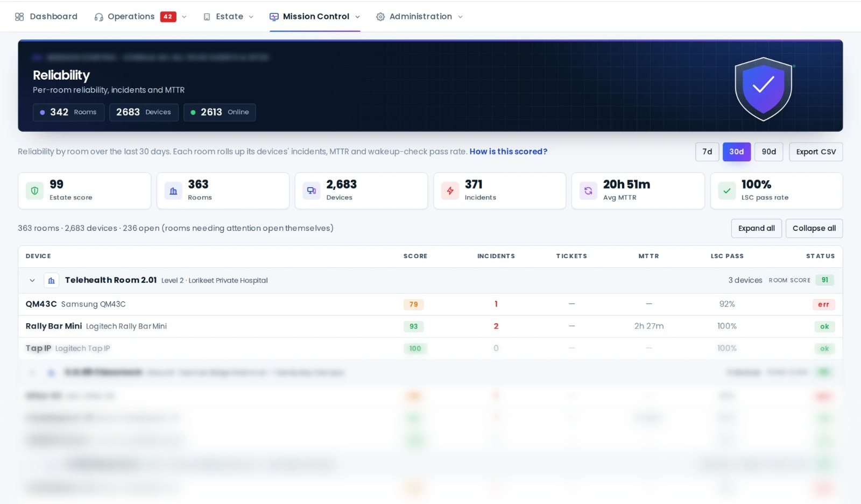Click the Export CSV button
The image size is (861, 504).
pyautogui.click(x=816, y=152)
